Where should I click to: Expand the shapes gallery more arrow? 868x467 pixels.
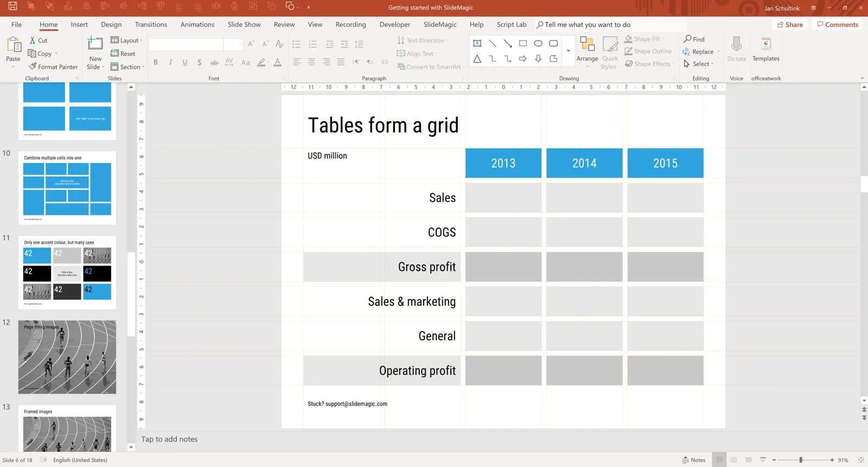click(568, 51)
